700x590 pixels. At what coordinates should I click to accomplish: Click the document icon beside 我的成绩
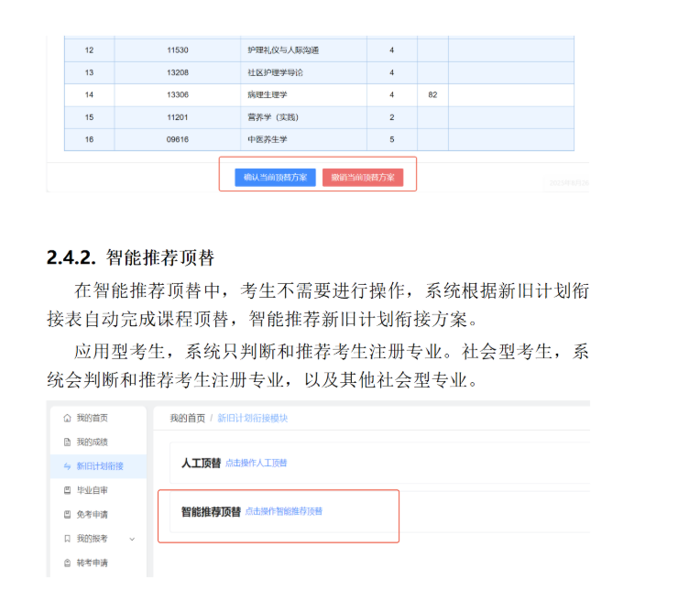click(x=67, y=442)
